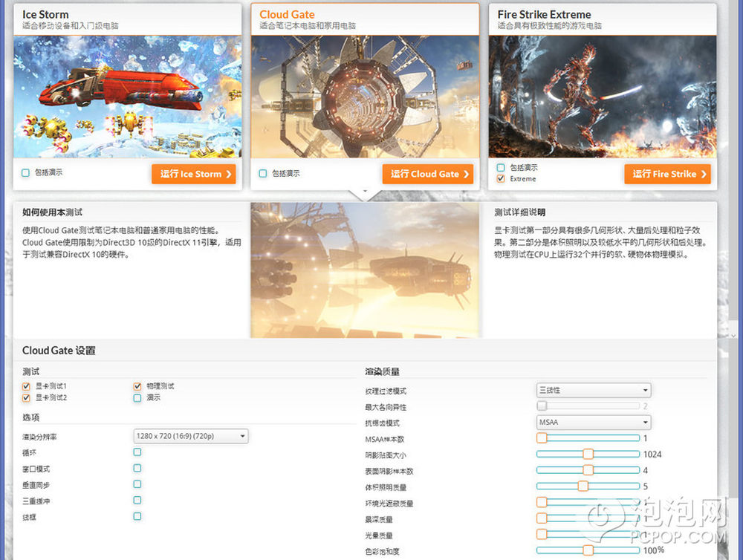Screen dimensions: 743x560
Task: Click the 渲染质量 section heading
Action: pyautogui.click(x=383, y=371)
